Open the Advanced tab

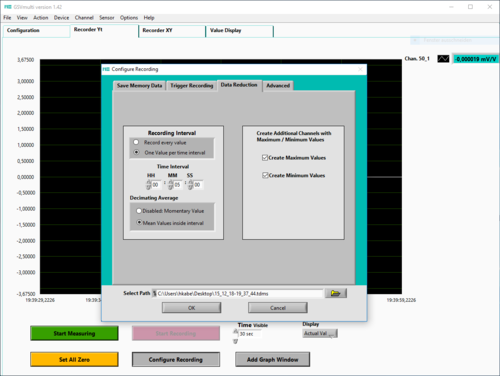pos(278,86)
